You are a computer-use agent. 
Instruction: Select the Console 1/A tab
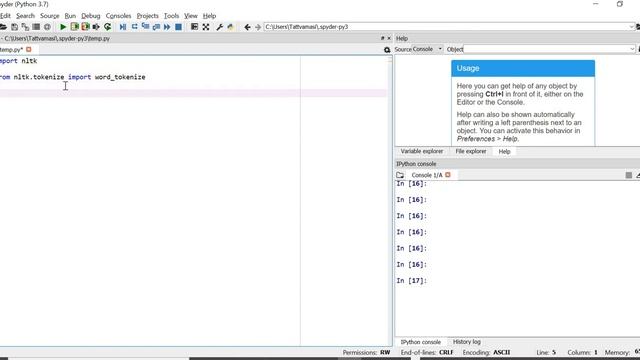427,175
